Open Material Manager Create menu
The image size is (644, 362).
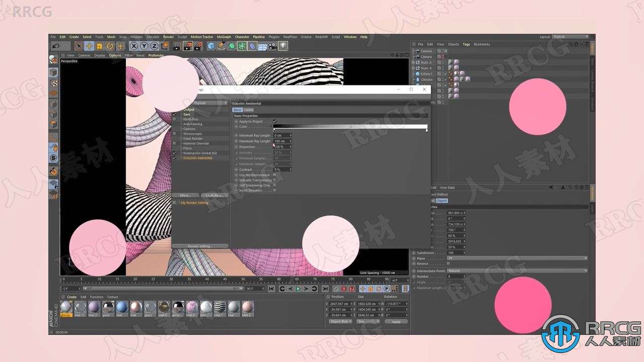[x=72, y=297]
